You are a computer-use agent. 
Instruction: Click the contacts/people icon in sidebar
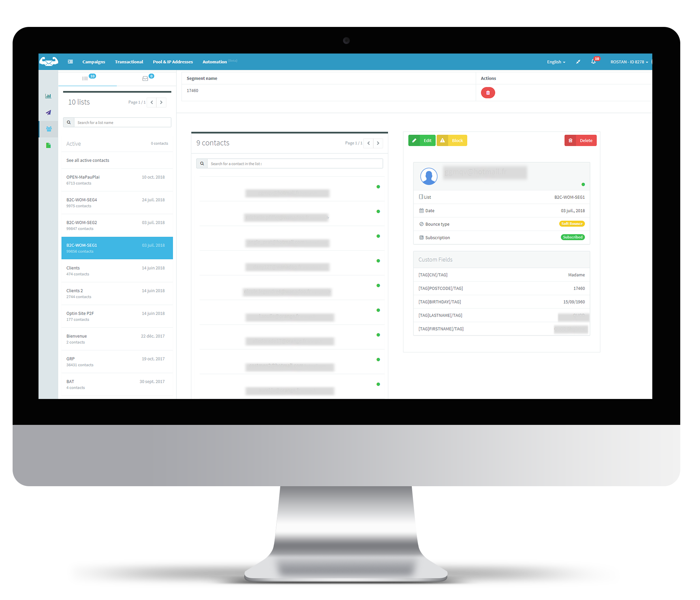coord(49,128)
